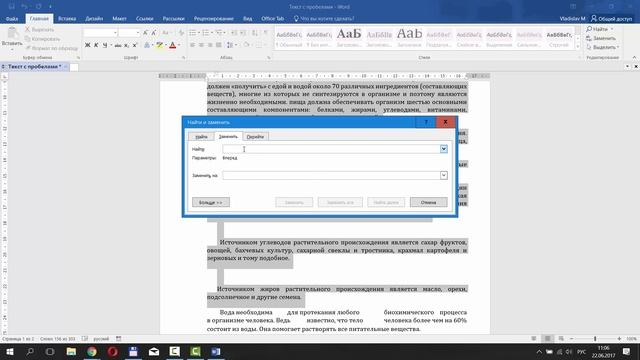Click the text effects icon

coord(147,45)
